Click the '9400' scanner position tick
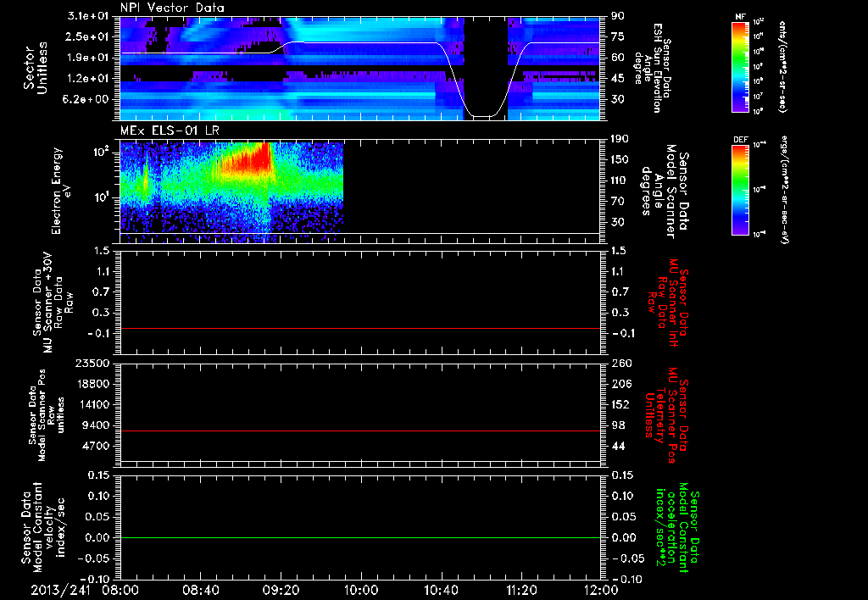Image resolution: width=868 pixels, height=600 pixels. 96,425
